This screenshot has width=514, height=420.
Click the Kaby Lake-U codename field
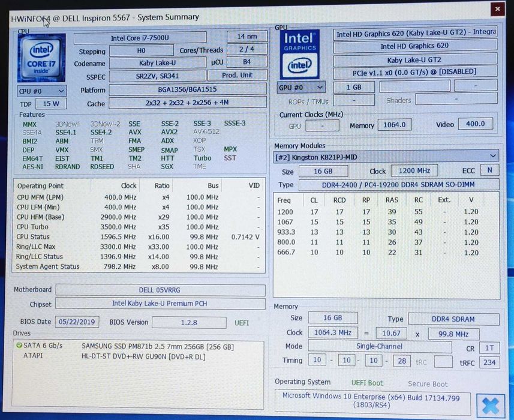pyautogui.click(x=157, y=63)
